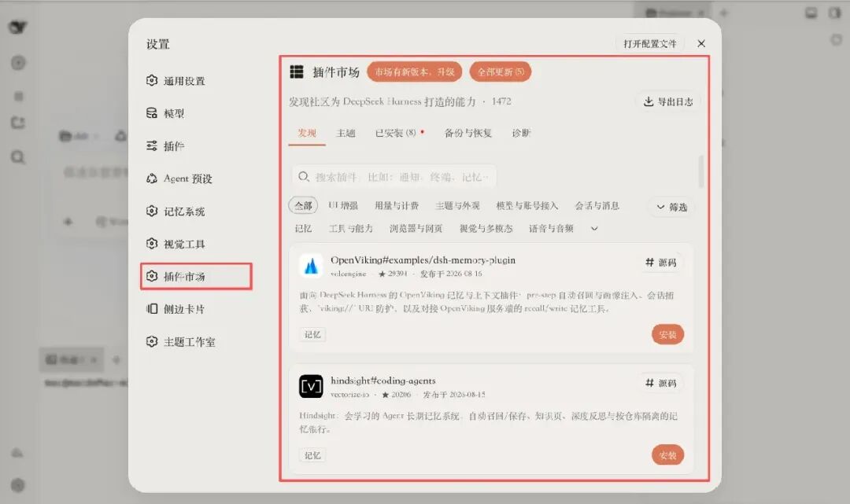Click the plugin list scrollbar
The height and width of the screenshot is (504, 850).
[x=701, y=171]
